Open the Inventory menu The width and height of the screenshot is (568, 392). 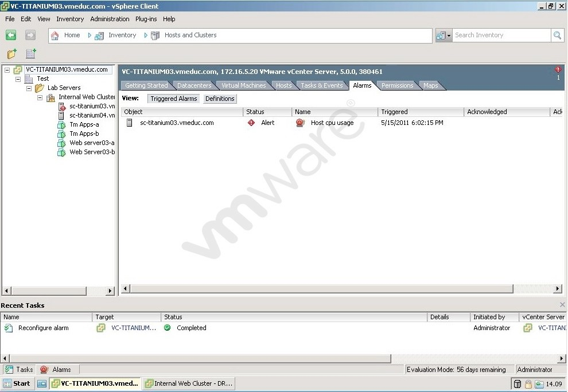(70, 19)
